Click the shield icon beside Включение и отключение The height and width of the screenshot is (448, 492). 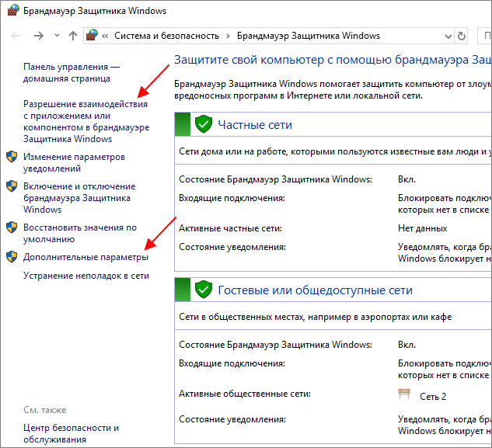point(12,186)
